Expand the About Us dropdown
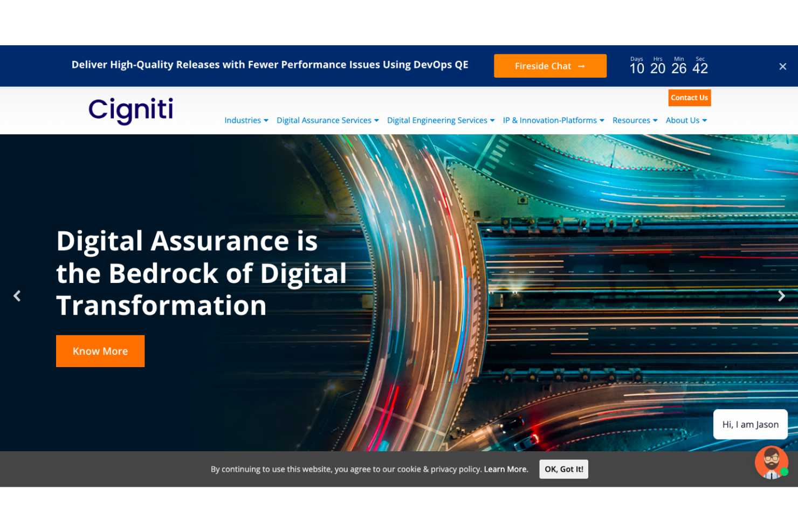This screenshot has height=532, width=798. point(685,120)
